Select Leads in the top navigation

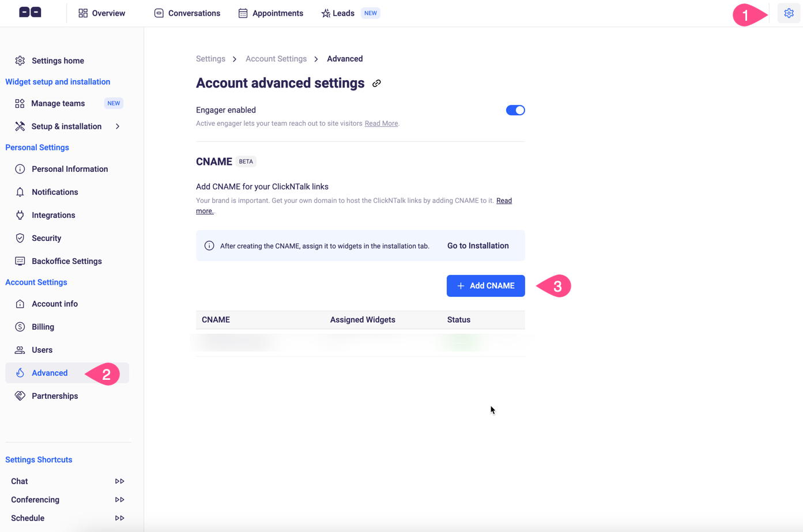click(x=337, y=13)
